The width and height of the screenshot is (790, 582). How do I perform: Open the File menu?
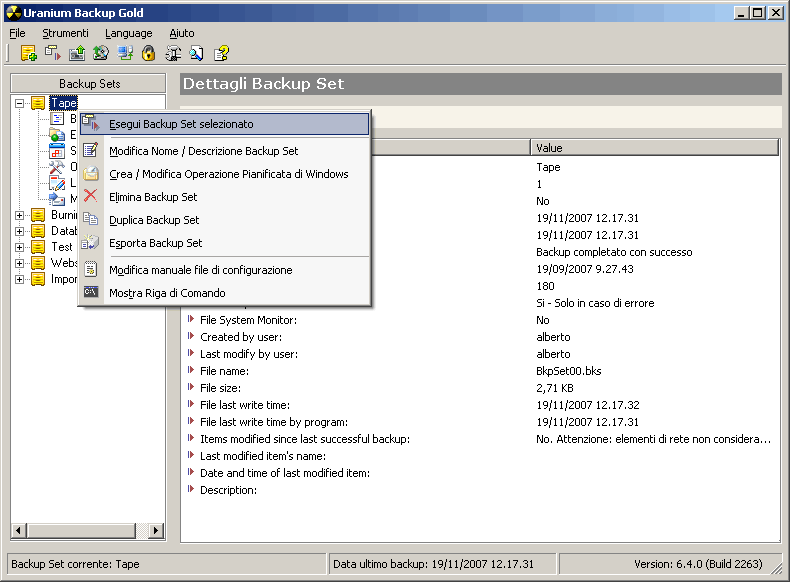(x=17, y=33)
